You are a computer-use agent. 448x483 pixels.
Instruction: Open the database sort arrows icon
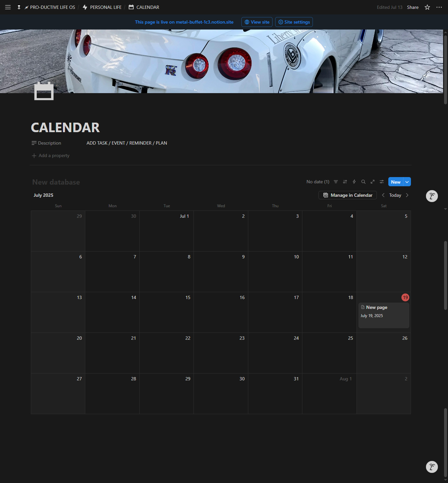[345, 182]
